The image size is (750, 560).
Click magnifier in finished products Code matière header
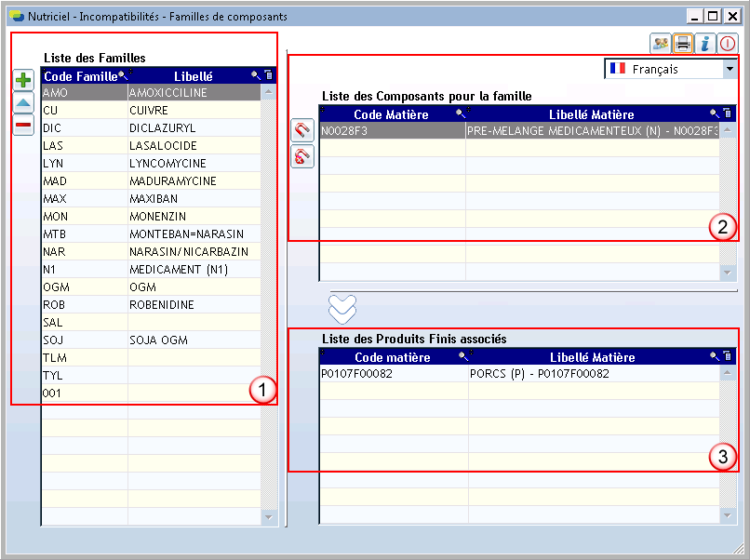tap(463, 355)
